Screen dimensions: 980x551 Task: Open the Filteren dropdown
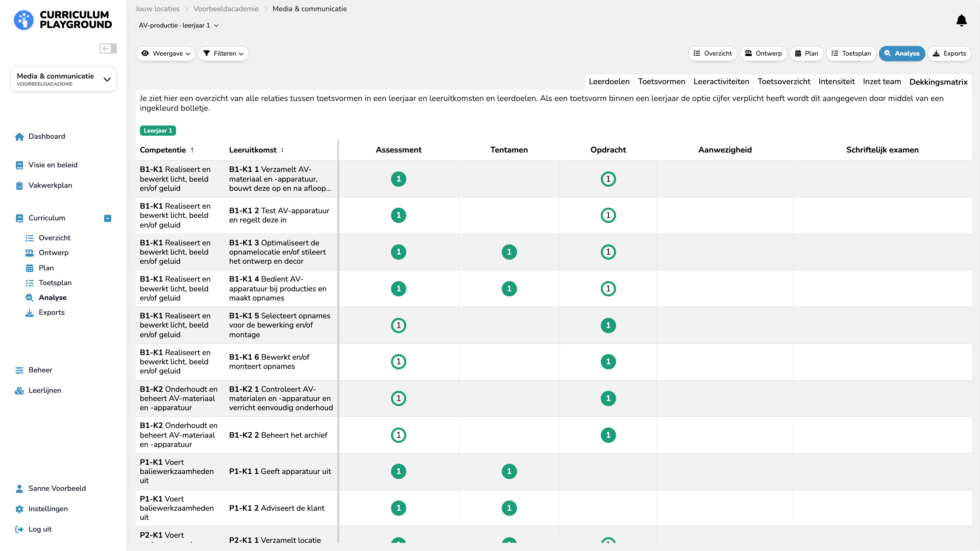click(223, 53)
